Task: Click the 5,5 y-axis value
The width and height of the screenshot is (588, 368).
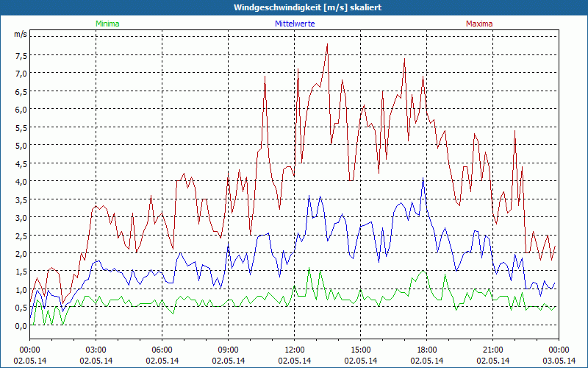Action: point(21,127)
